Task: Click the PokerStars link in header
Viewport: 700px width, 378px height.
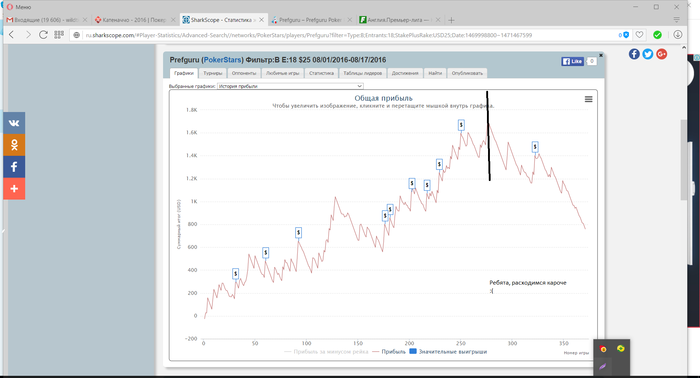Action: click(x=223, y=60)
